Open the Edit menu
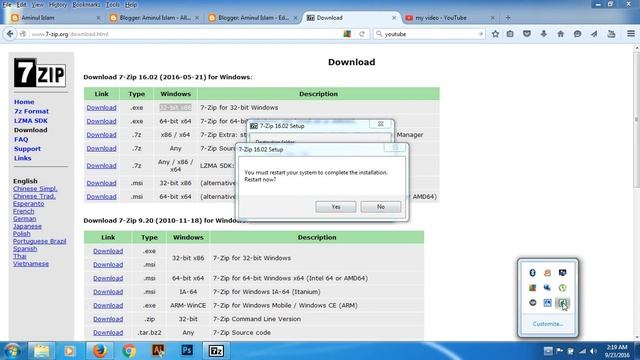The width and height of the screenshot is (640, 360). coord(21,5)
